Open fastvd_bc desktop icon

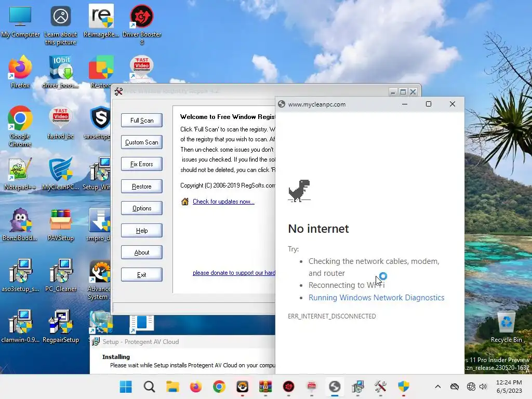point(60,123)
